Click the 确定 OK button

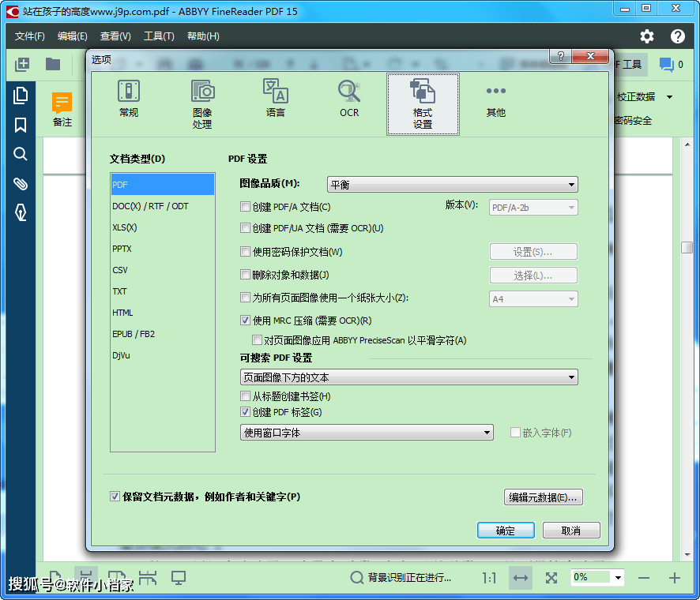pyautogui.click(x=506, y=531)
